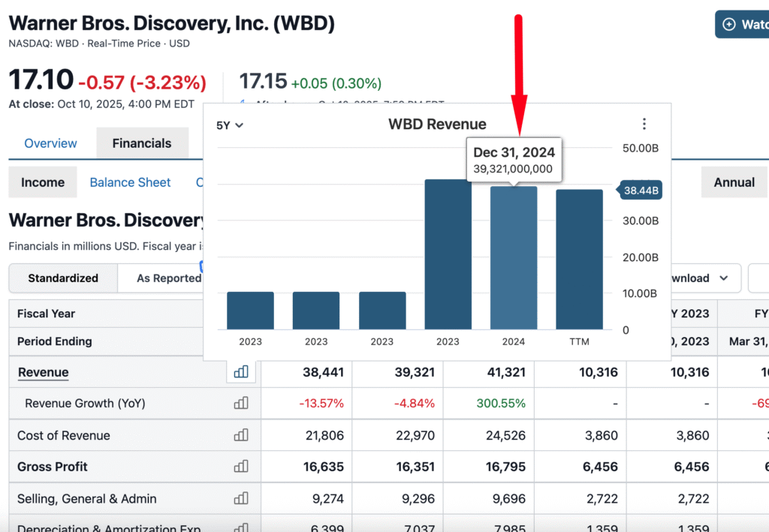
Task: Click the Revenue row chart icon
Action: tap(241, 372)
